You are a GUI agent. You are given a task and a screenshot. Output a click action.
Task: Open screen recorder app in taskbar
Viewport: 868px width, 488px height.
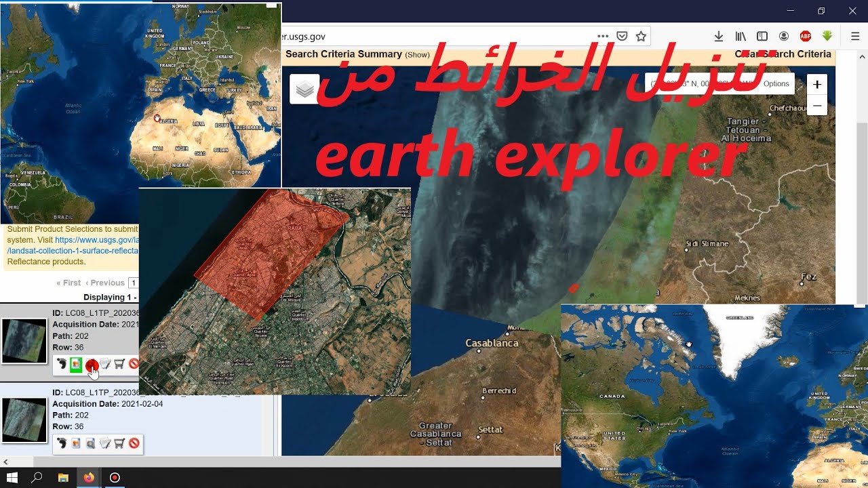[115, 477]
